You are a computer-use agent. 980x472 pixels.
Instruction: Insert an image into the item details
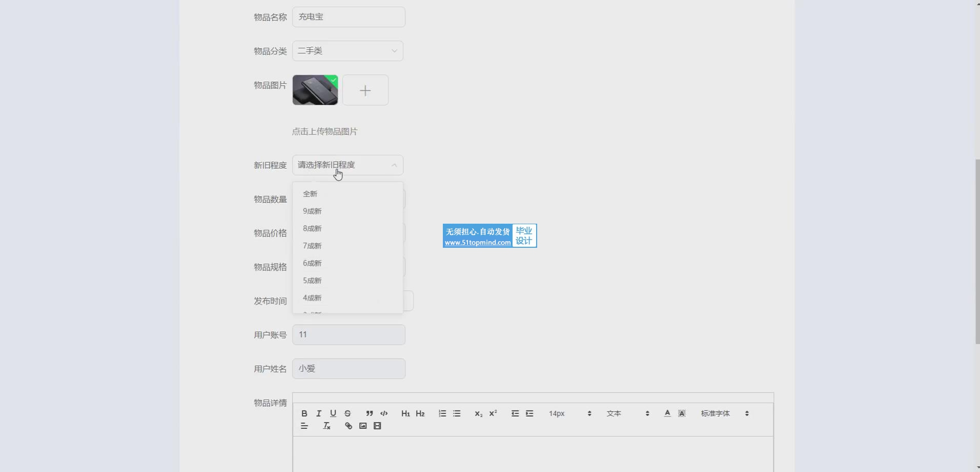point(363,426)
